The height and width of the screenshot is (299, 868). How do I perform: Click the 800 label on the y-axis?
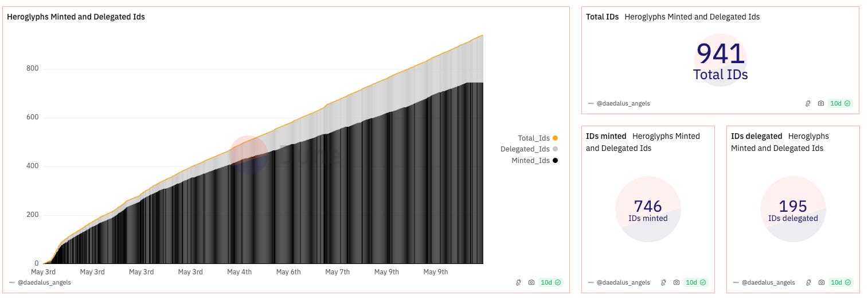(32, 68)
